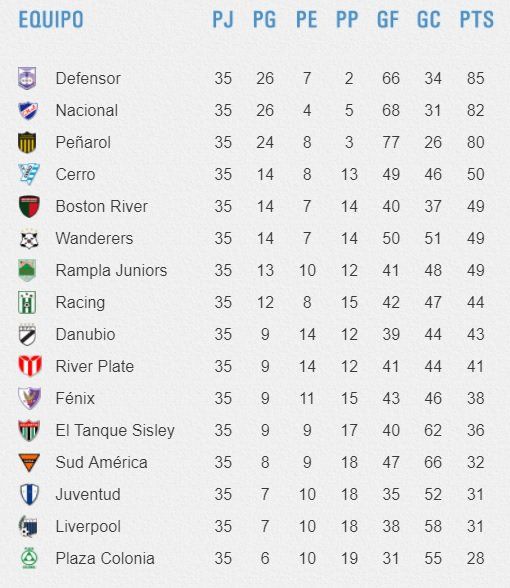510x588 pixels.
Task: Sort by GF column header
Action: [x=387, y=20]
